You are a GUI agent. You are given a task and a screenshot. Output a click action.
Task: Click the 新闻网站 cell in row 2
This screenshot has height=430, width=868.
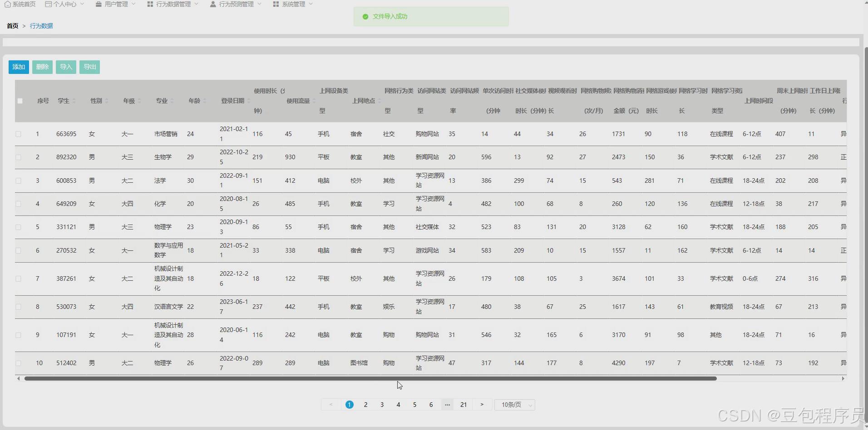point(427,157)
